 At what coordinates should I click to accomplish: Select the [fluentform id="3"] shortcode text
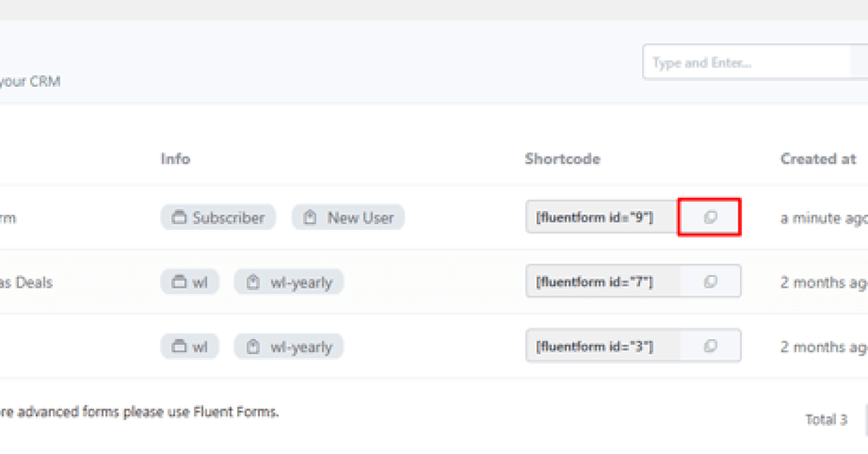[x=595, y=346]
